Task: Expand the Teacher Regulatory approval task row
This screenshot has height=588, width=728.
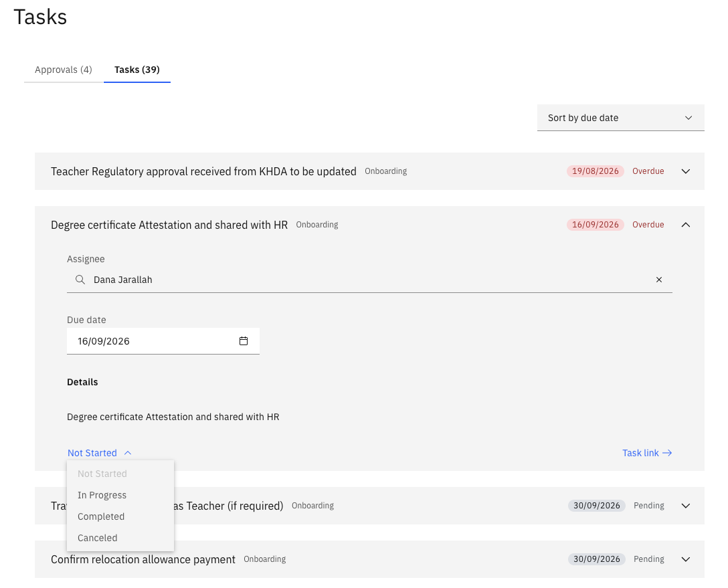Action: point(685,171)
